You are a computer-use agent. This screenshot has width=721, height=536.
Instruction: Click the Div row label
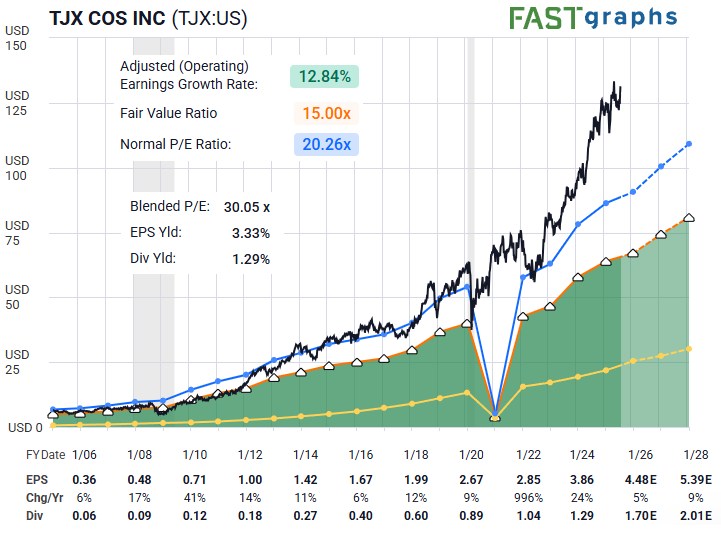click(x=34, y=516)
